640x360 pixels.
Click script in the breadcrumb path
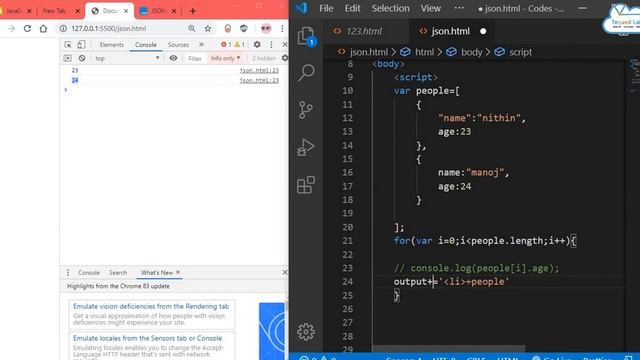click(520, 52)
